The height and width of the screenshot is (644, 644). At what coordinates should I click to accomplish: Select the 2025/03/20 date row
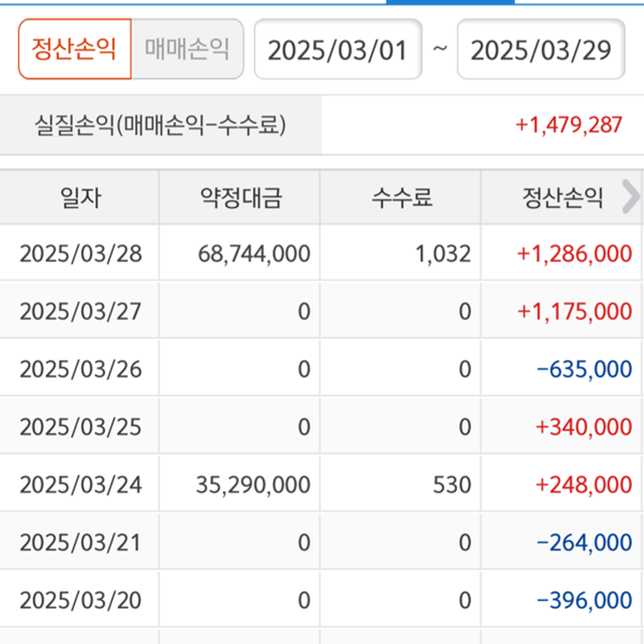click(80, 601)
